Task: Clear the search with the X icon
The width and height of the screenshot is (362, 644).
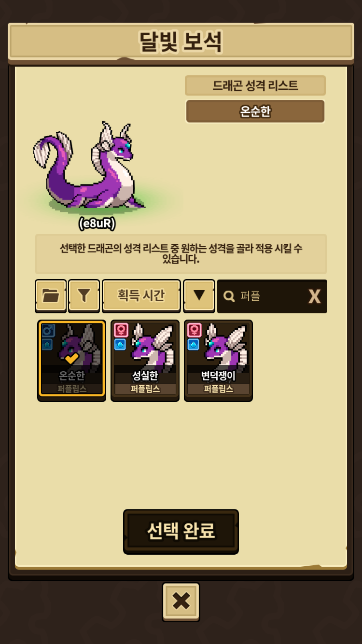Action: (x=314, y=296)
